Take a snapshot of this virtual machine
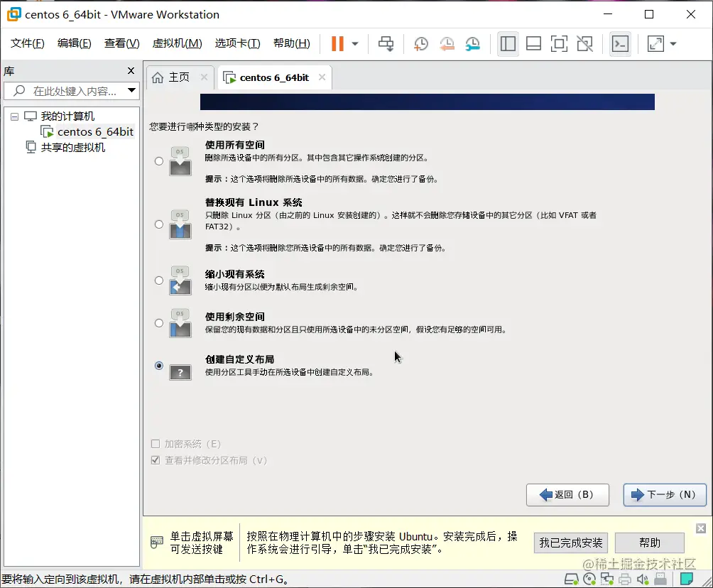 420,43
